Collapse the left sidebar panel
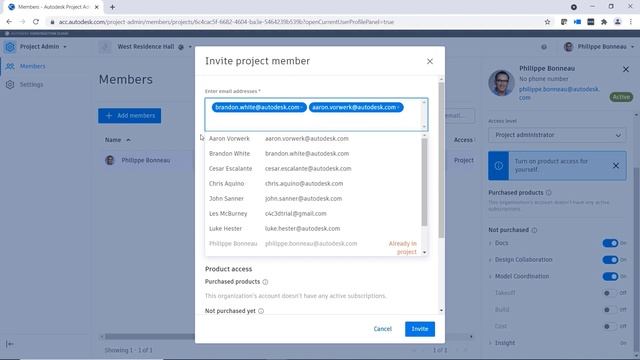The height and width of the screenshot is (360, 640). tap(10, 344)
